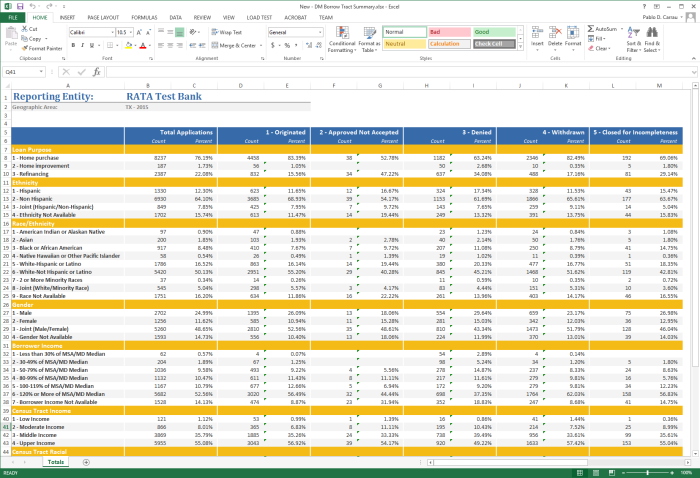This screenshot has width=700, height=478.
Task: Apply Percent Style format
Action: 287,46
